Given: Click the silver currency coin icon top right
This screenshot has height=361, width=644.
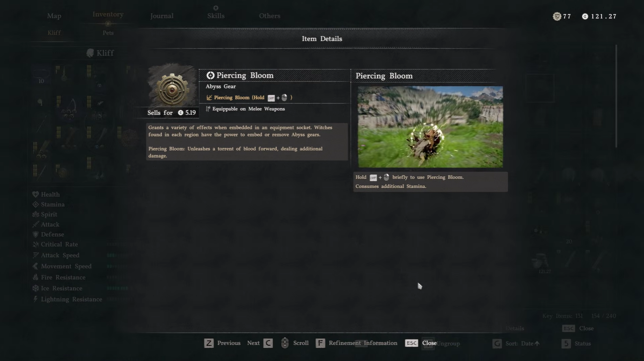Looking at the screenshot, I should (x=585, y=16).
